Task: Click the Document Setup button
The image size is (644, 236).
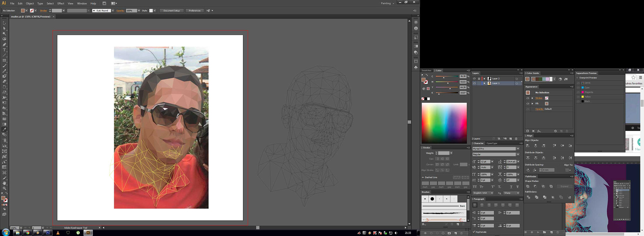Action: pyautogui.click(x=171, y=11)
